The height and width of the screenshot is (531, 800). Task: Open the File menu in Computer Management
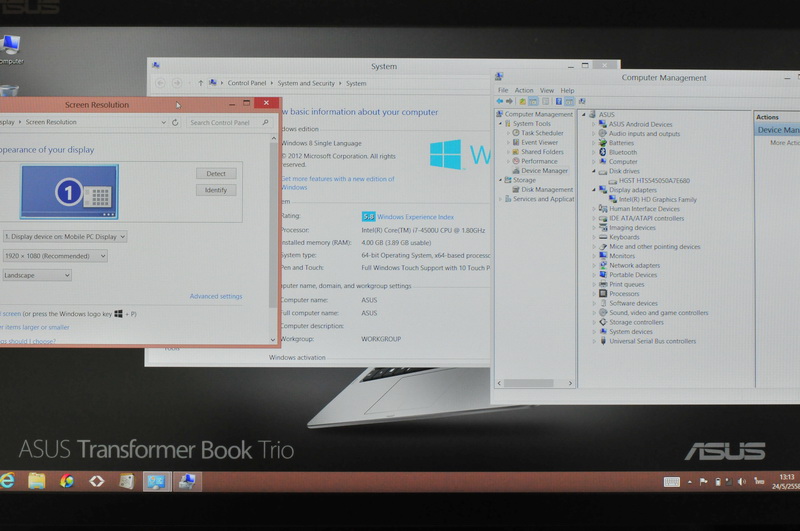click(503, 90)
